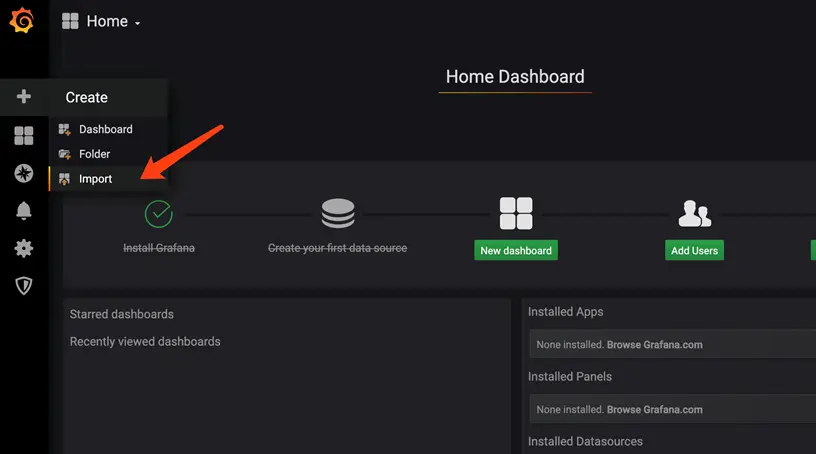Open the Alerting bell icon in sidebar
This screenshot has height=454, width=816.
pyautogui.click(x=23, y=211)
